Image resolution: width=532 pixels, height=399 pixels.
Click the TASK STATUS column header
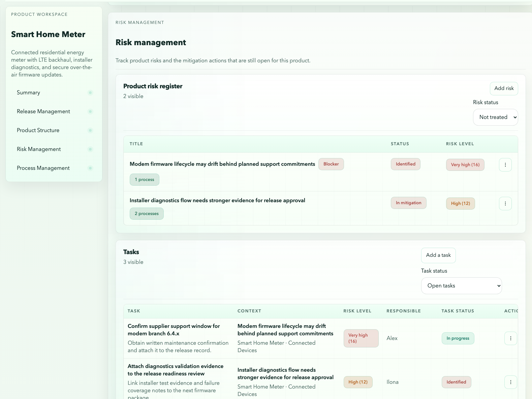point(458,311)
